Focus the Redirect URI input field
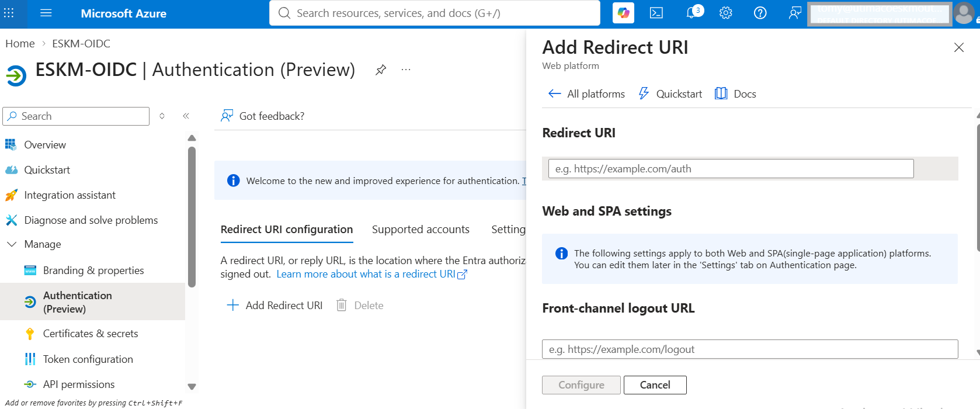 click(731, 169)
